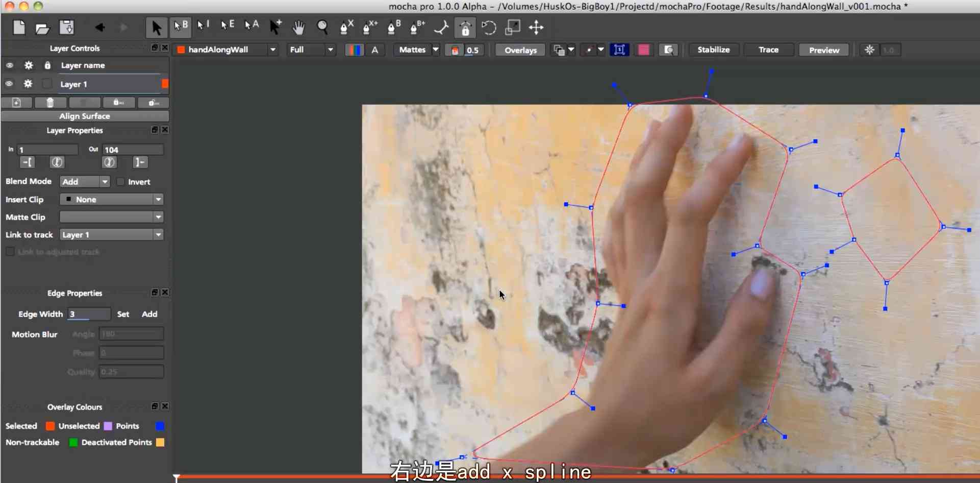Open project with folder icon
The width and height of the screenshot is (980, 483).
42,28
